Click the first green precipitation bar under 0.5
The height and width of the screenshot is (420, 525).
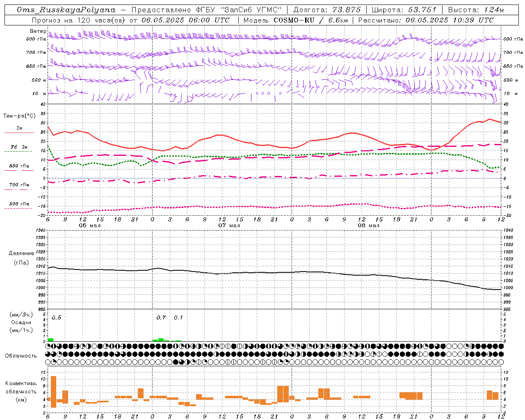[x=50, y=340]
